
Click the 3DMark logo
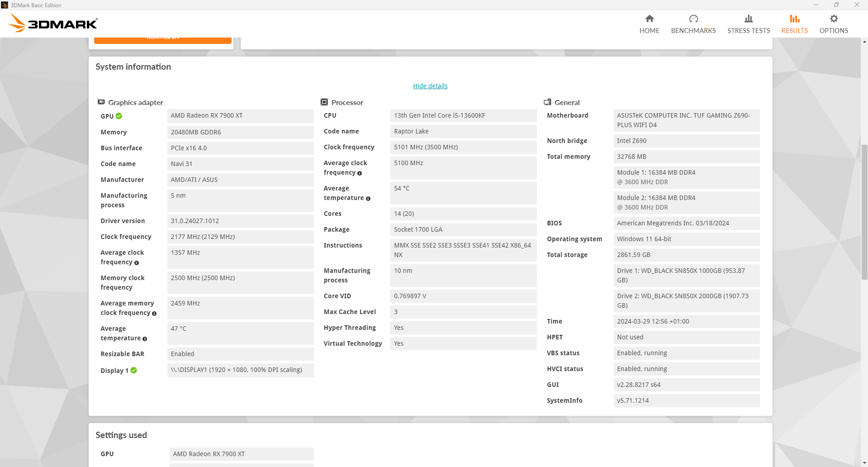click(x=53, y=23)
